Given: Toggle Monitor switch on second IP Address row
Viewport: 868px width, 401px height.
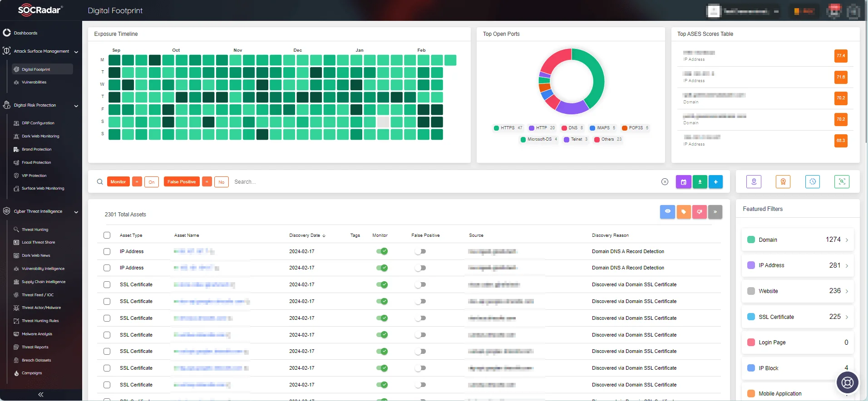Looking at the screenshot, I should 382,268.
